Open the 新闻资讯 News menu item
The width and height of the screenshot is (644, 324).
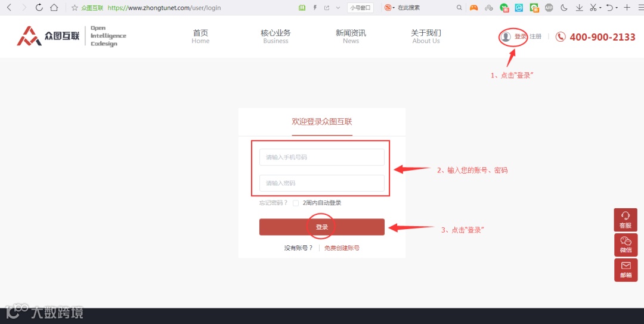351,36
